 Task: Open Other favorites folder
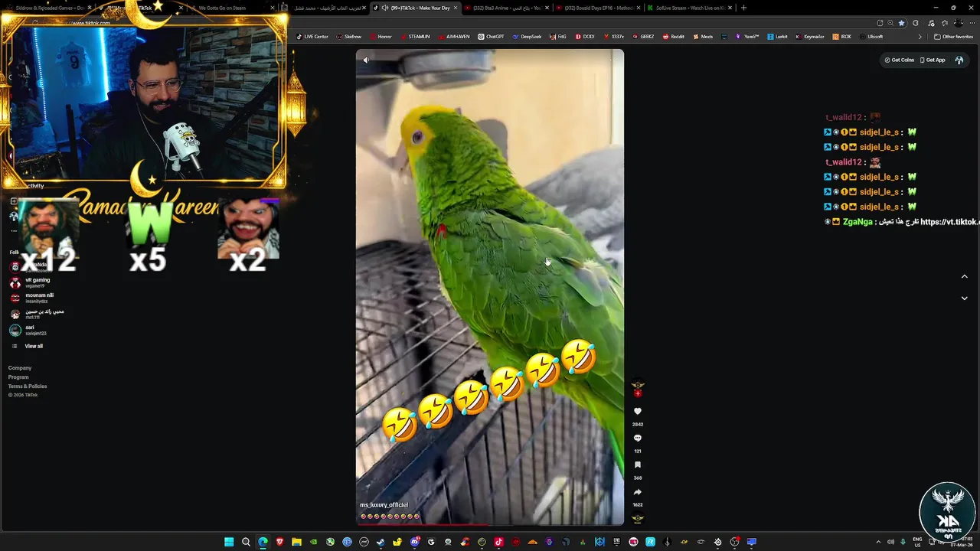click(x=954, y=36)
